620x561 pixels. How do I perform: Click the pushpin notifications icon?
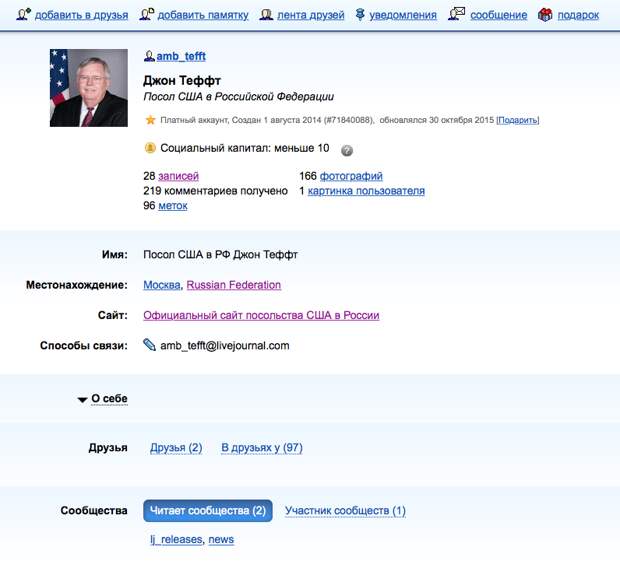pyautogui.click(x=360, y=15)
